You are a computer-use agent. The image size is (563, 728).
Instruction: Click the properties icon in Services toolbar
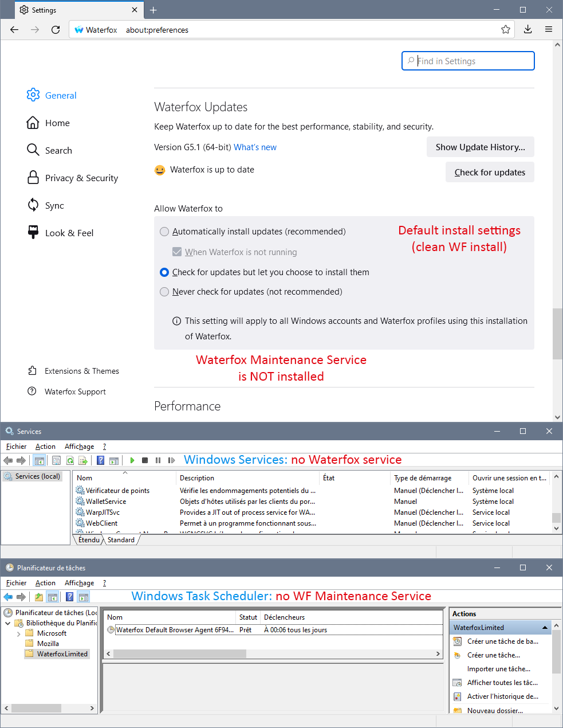coord(56,460)
